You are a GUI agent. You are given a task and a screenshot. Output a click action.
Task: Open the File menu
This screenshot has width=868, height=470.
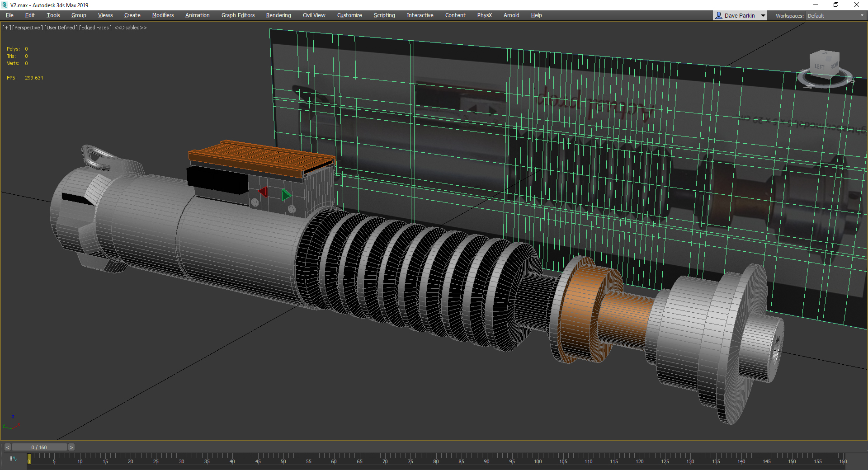(x=9, y=15)
